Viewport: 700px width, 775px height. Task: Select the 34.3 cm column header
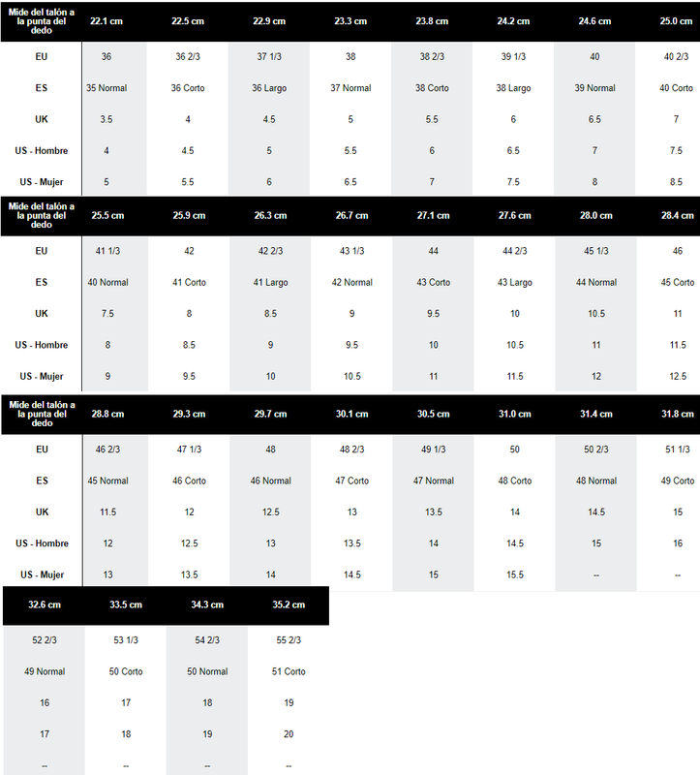coord(207,604)
